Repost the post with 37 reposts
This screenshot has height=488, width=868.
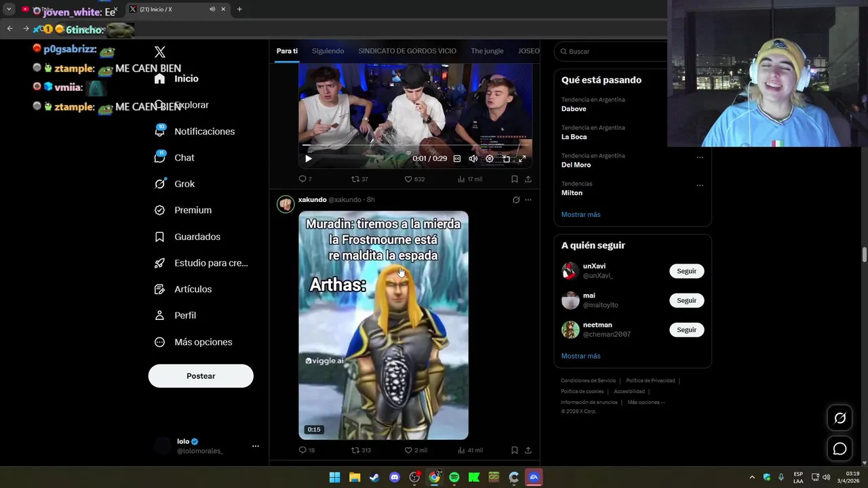pyautogui.click(x=359, y=179)
